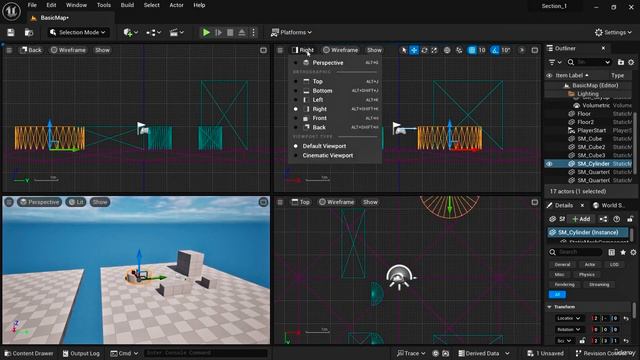Click the stop simulation square button
Viewport: 640px width, 360px height.
click(230, 32)
